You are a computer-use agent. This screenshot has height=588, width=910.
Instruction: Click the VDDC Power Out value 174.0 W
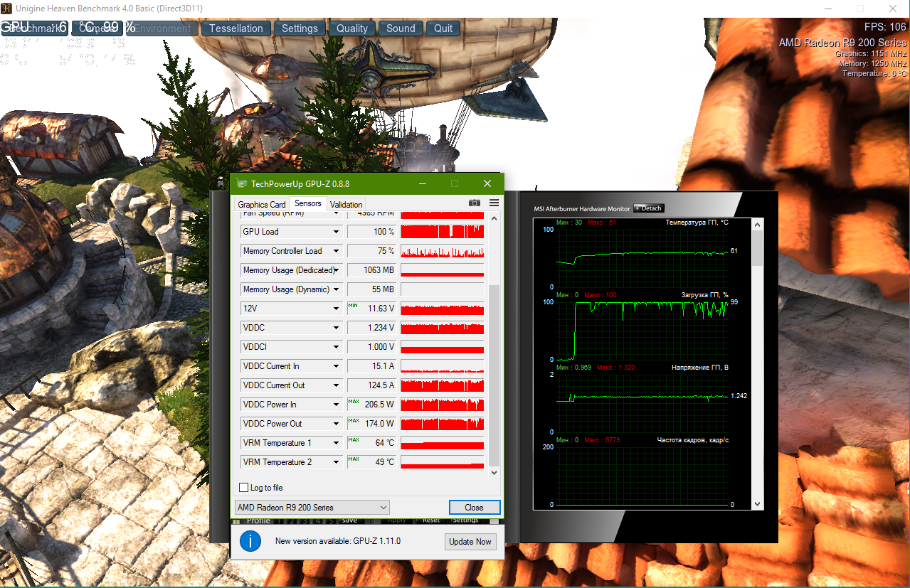(x=371, y=424)
